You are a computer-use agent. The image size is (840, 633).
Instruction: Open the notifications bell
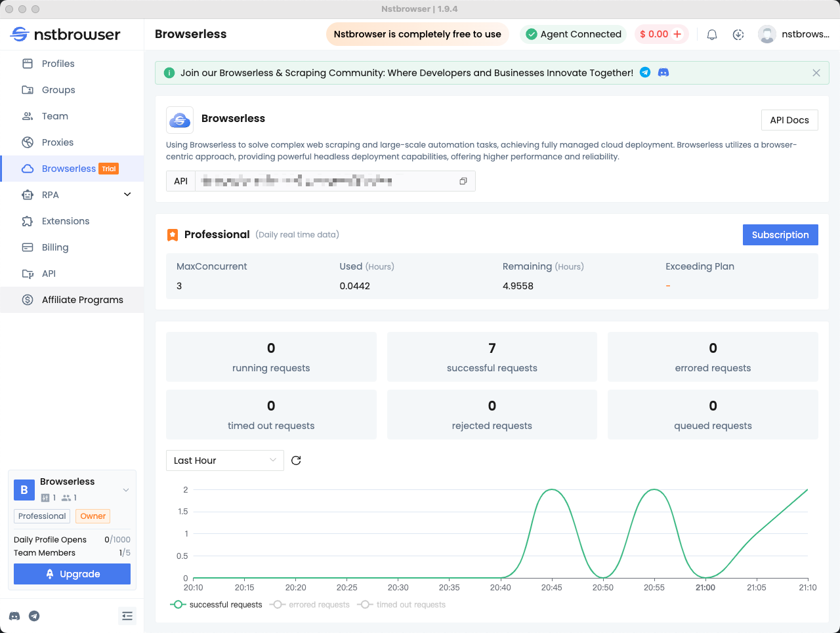point(712,35)
